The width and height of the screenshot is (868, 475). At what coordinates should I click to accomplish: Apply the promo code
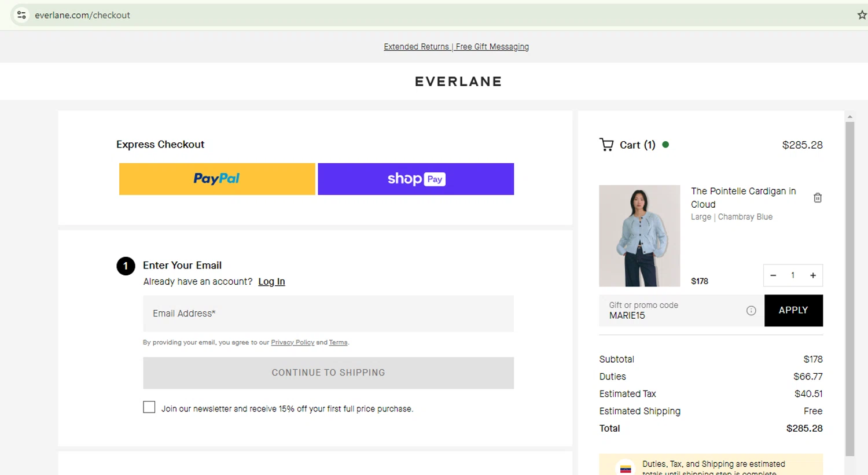(793, 311)
